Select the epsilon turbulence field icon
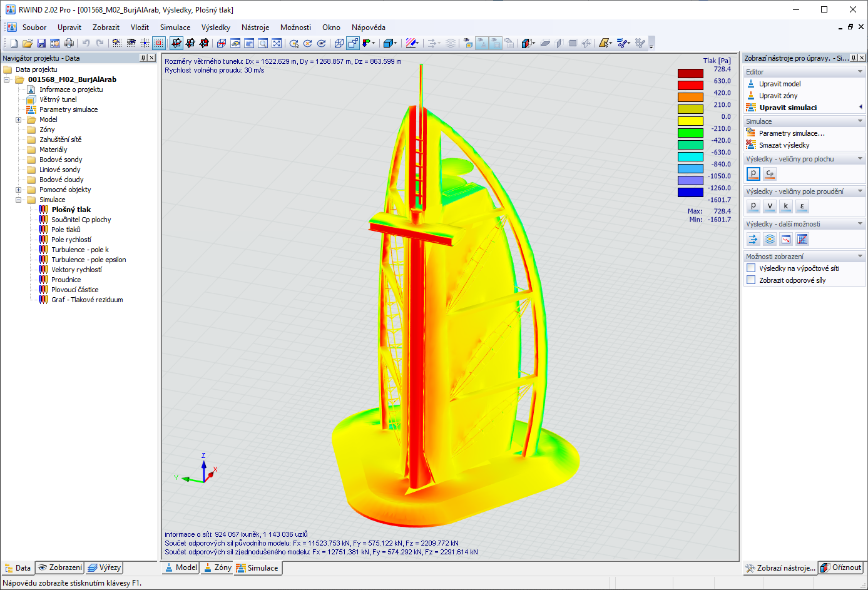This screenshot has height=590, width=868. click(802, 206)
